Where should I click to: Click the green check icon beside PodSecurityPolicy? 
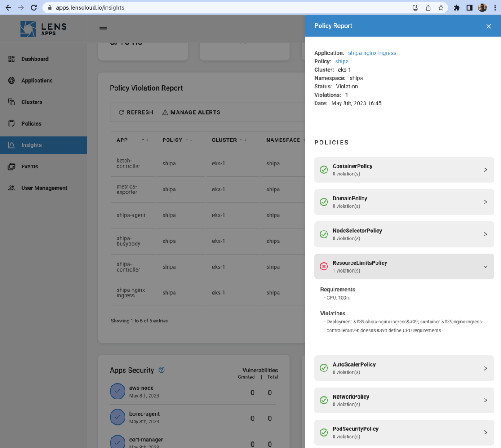point(324,433)
